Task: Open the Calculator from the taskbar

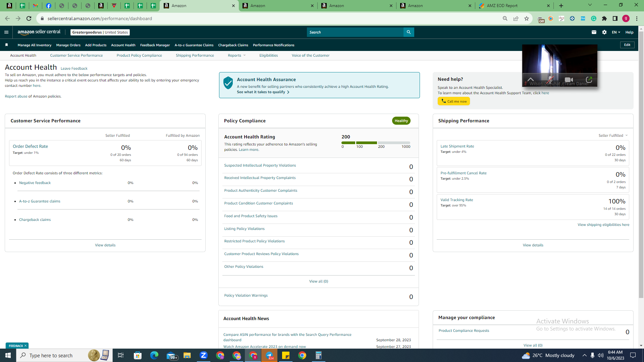Action: coord(319,355)
